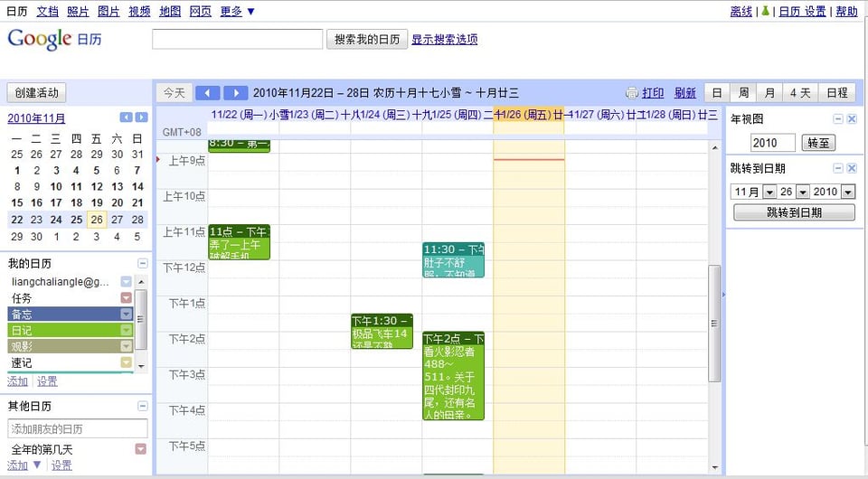The width and height of the screenshot is (868, 479).
Task: Minimize the 跳转到日期 gadget
Action: click(838, 168)
